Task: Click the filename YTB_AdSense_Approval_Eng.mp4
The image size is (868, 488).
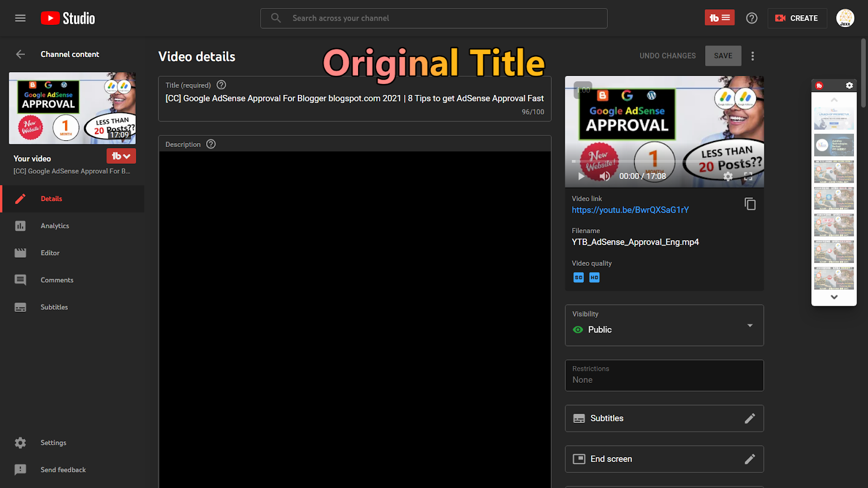Action: click(635, 242)
